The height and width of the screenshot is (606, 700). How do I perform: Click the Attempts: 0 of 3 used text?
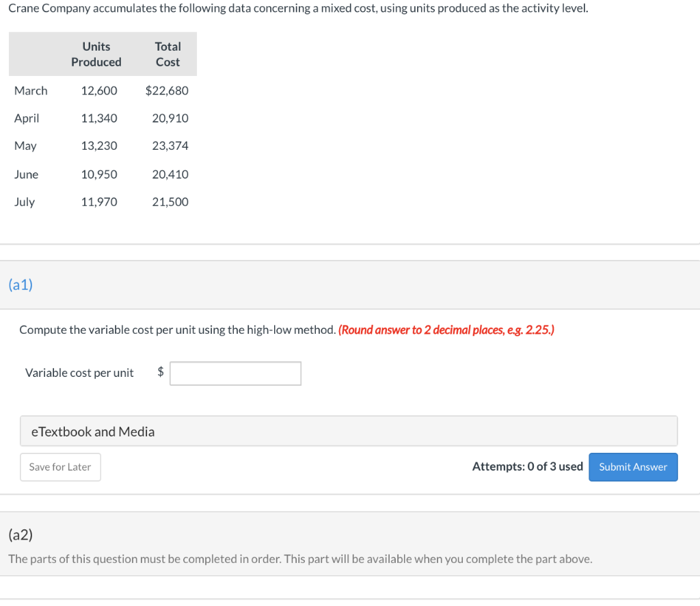528,466
